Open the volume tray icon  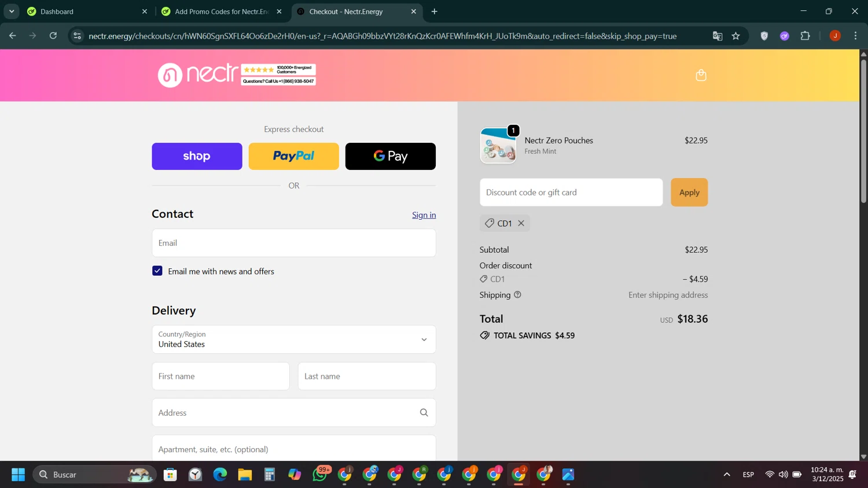783,475
